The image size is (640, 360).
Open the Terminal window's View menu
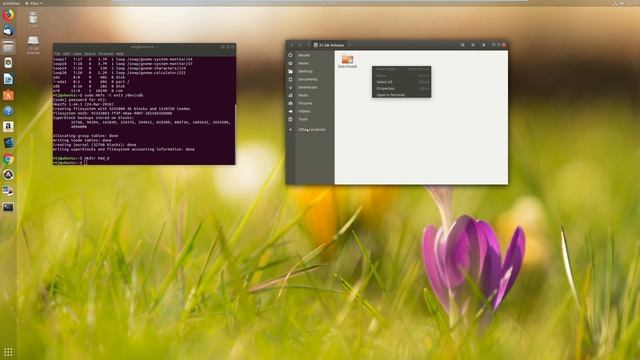tap(77, 53)
